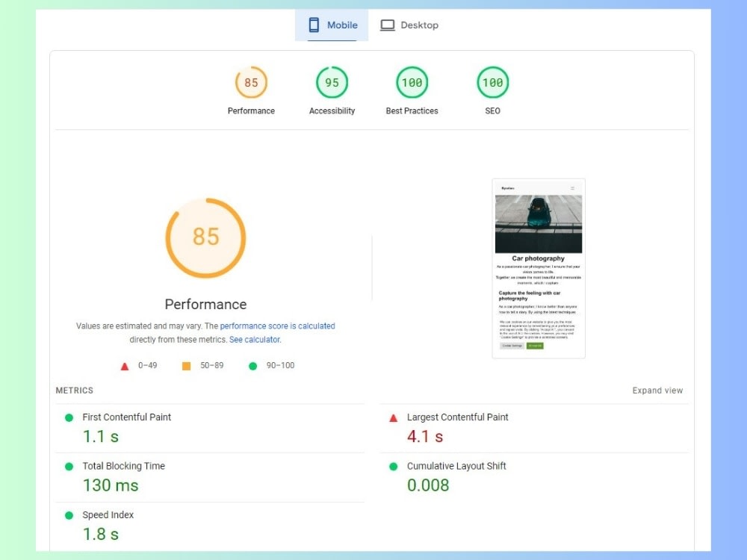Click the Cumulative Layout Shift metric label
This screenshot has width=747, height=560.
coord(456,466)
